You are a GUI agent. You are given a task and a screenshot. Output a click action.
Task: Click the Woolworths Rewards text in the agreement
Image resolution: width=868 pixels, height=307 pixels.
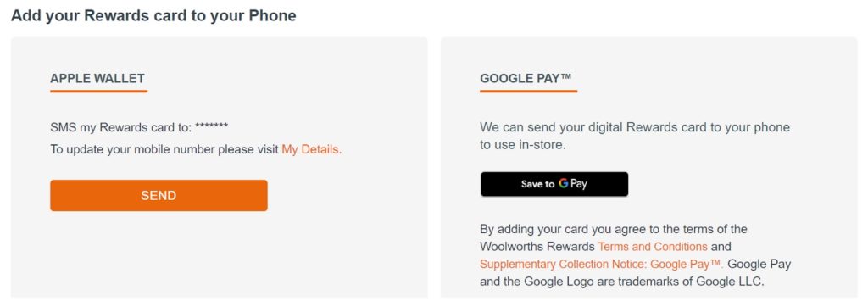pyautogui.click(x=537, y=246)
